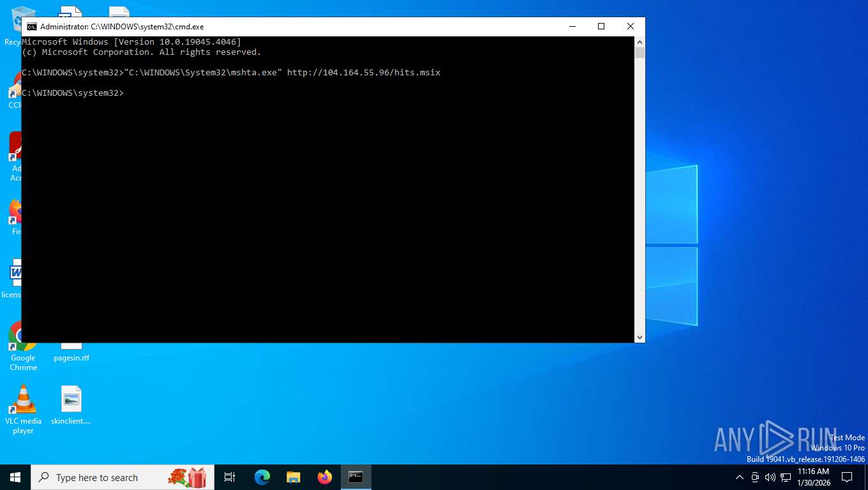Open the Google Chrome desktop shortcut

click(x=23, y=347)
